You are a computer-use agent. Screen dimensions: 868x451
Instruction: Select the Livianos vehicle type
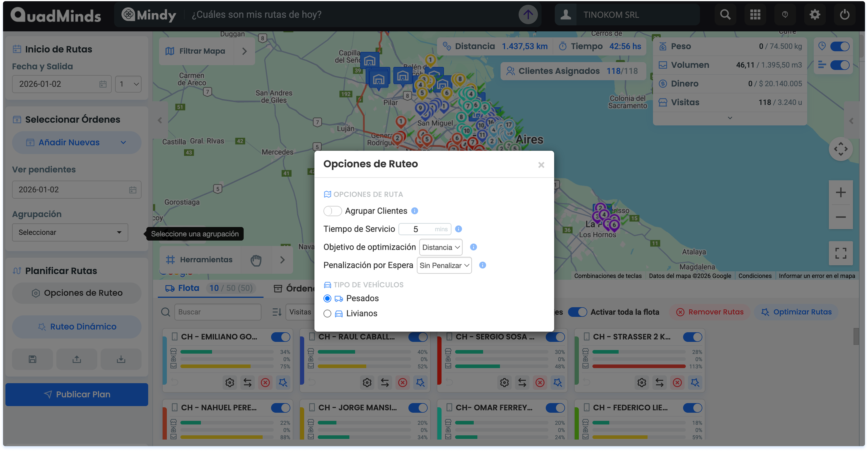(x=327, y=313)
